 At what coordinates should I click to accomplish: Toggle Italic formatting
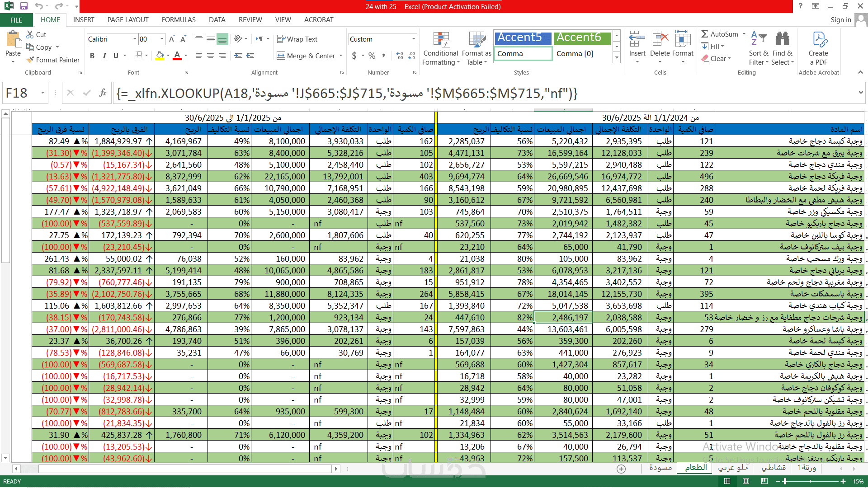point(104,56)
